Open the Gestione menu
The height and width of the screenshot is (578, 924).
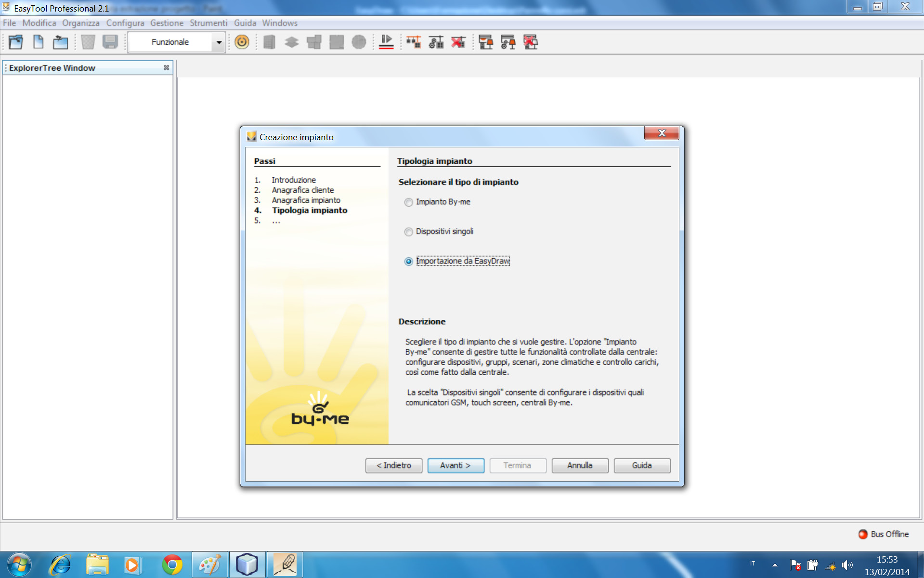click(x=167, y=23)
